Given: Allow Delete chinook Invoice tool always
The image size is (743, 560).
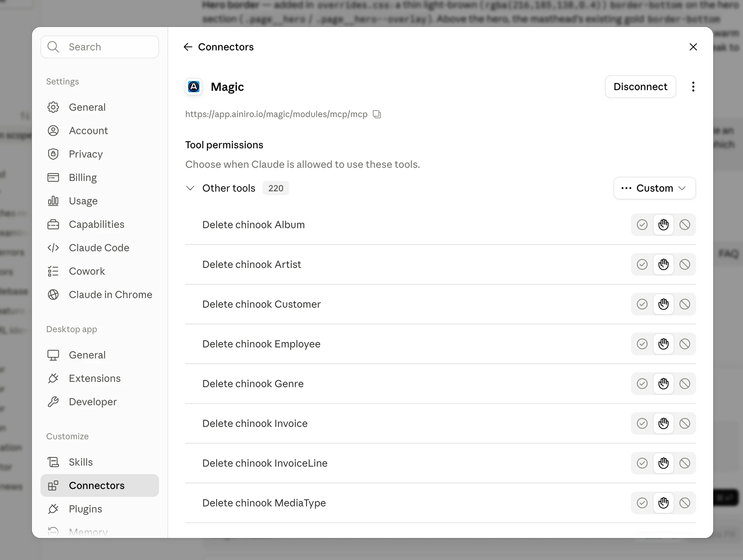Looking at the screenshot, I should point(642,423).
